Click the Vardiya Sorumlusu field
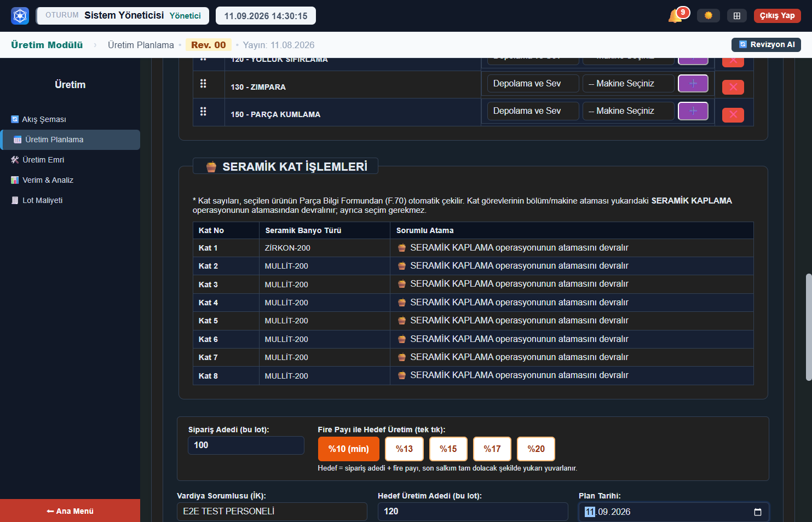 (x=272, y=512)
